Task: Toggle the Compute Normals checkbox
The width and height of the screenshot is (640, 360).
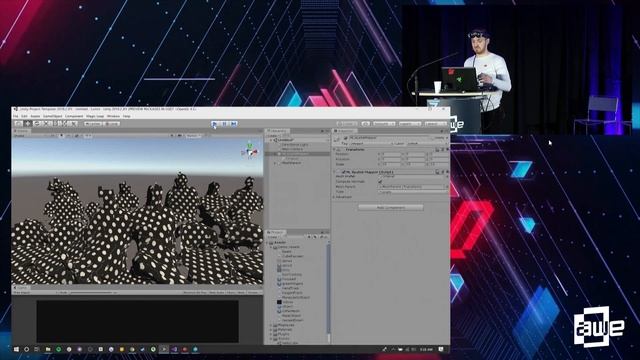Action: coord(380,181)
